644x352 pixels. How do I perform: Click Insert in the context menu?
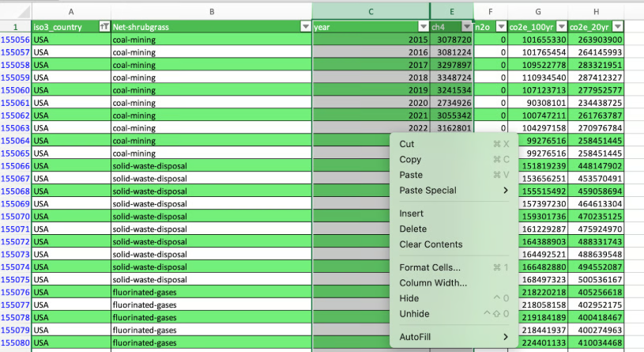click(411, 214)
